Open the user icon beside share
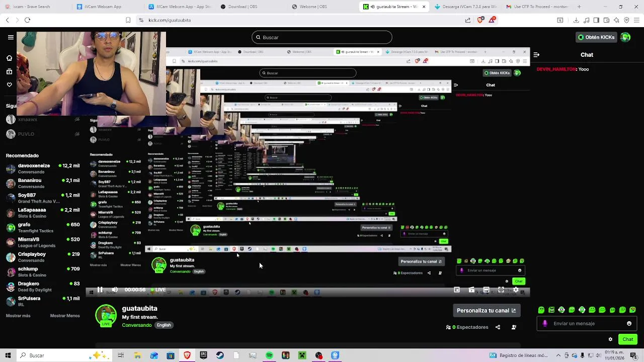The height and width of the screenshot is (362, 644). (514, 327)
